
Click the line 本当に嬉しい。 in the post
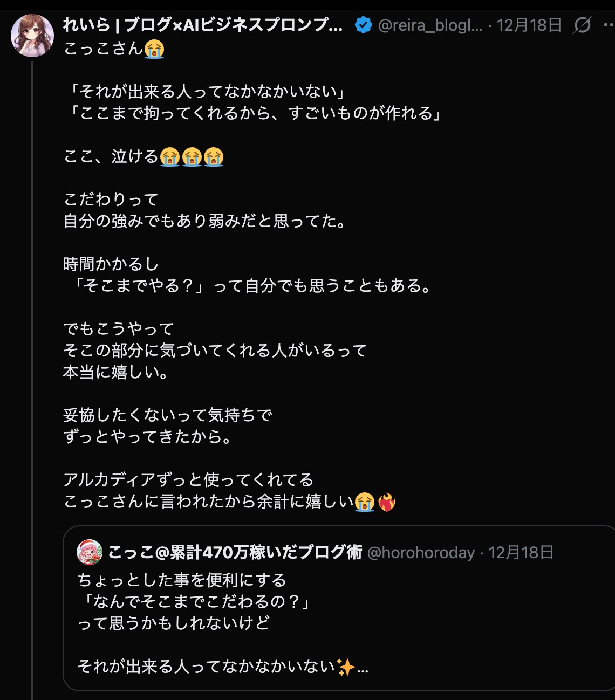pos(116,373)
